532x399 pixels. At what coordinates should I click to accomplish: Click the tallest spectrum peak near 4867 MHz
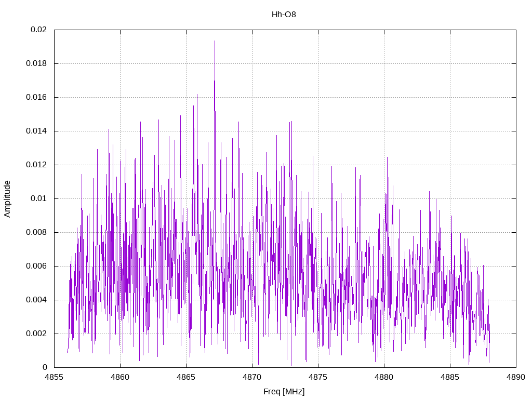tap(215, 42)
